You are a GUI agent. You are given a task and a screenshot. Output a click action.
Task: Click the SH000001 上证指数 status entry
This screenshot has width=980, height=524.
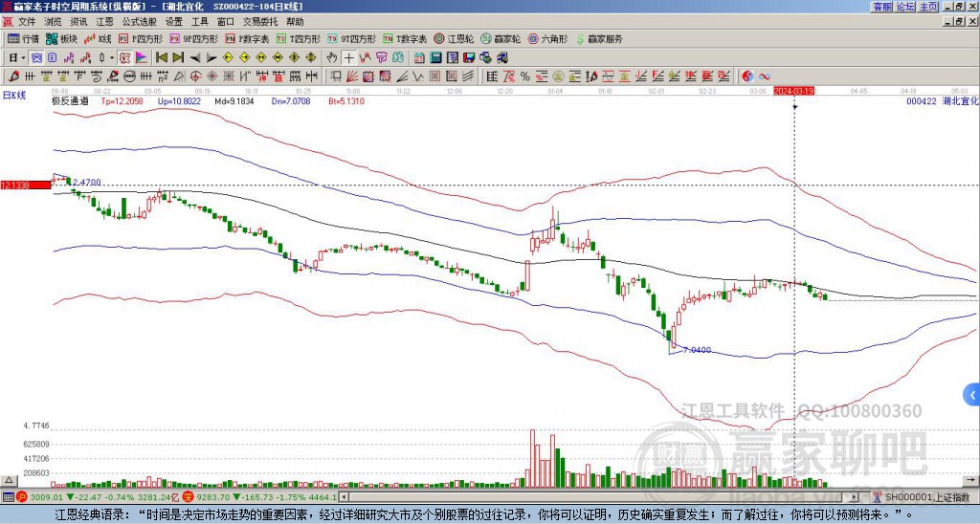927,497
